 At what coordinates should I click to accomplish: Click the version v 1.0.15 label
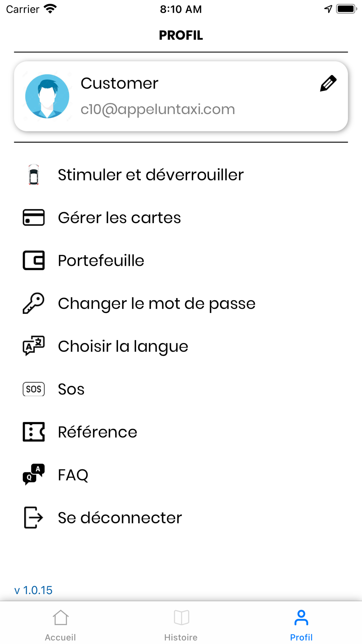(33, 590)
